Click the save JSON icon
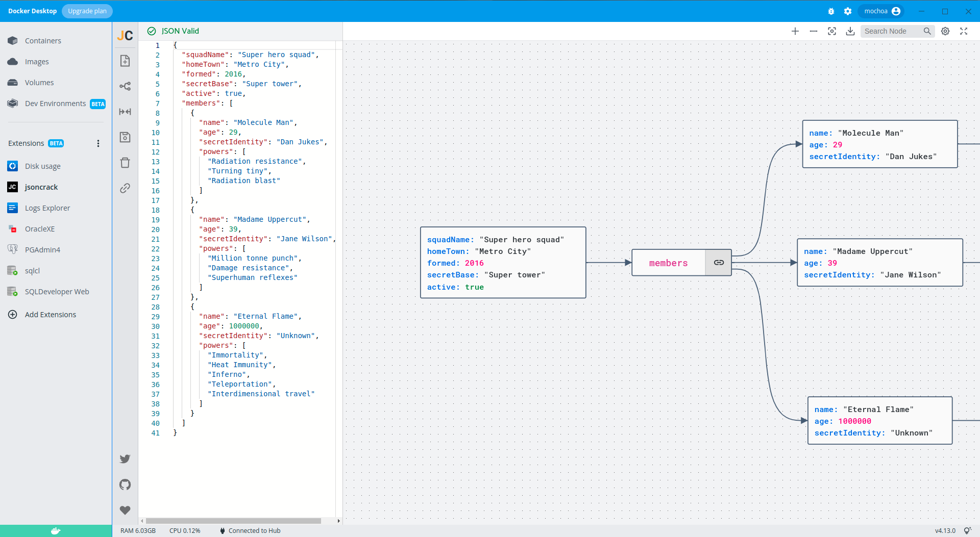 click(x=125, y=137)
